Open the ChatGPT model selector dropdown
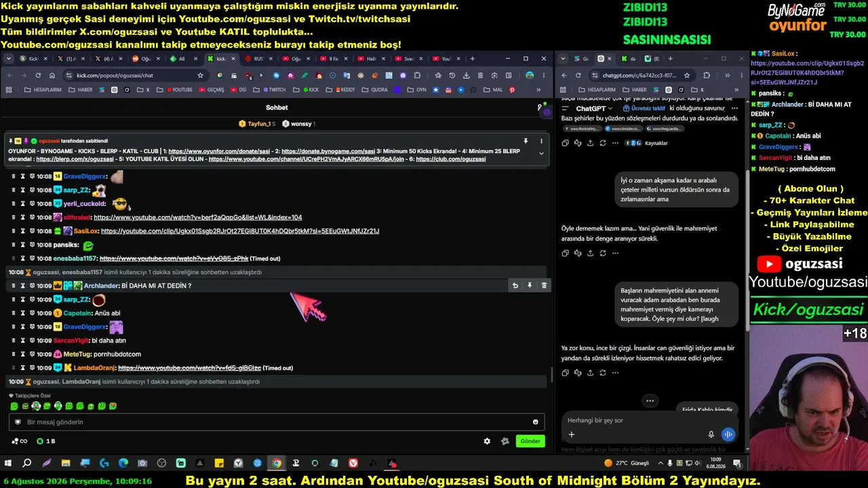This screenshot has height=488, width=868. coord(593,108)
